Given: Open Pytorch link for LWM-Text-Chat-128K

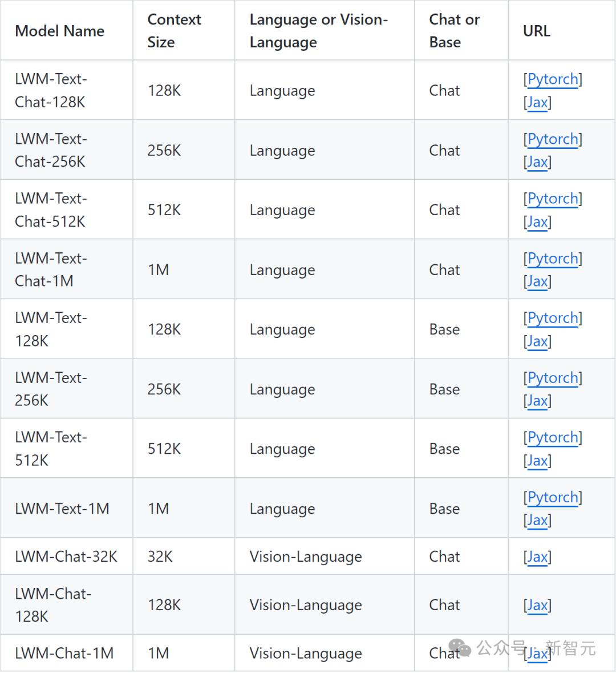Looking at the screenshot, I should tap(553, 79).
